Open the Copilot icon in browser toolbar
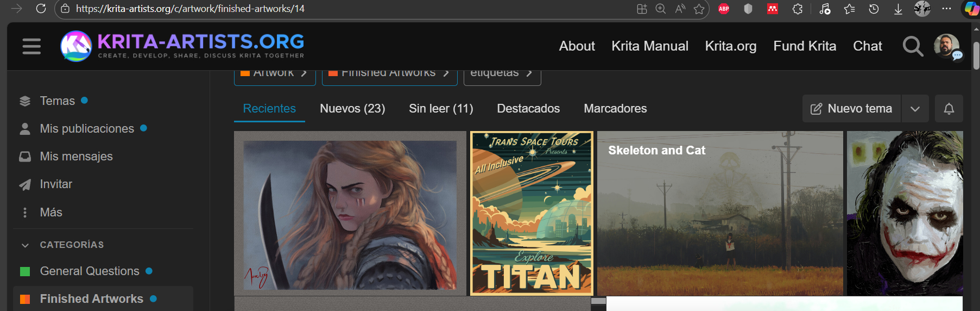Screen dimensions: 980x311 pos(971,9)
